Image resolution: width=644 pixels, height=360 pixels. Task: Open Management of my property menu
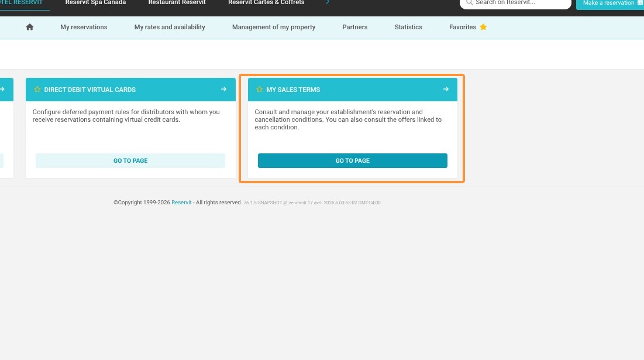(x=274, y=27)
